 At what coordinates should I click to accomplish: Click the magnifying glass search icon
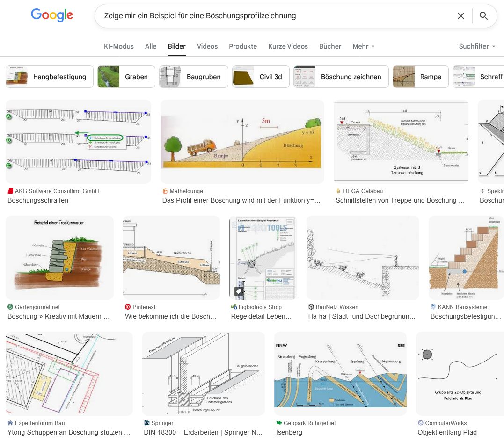pyautogui.click(x=483, y=16)
